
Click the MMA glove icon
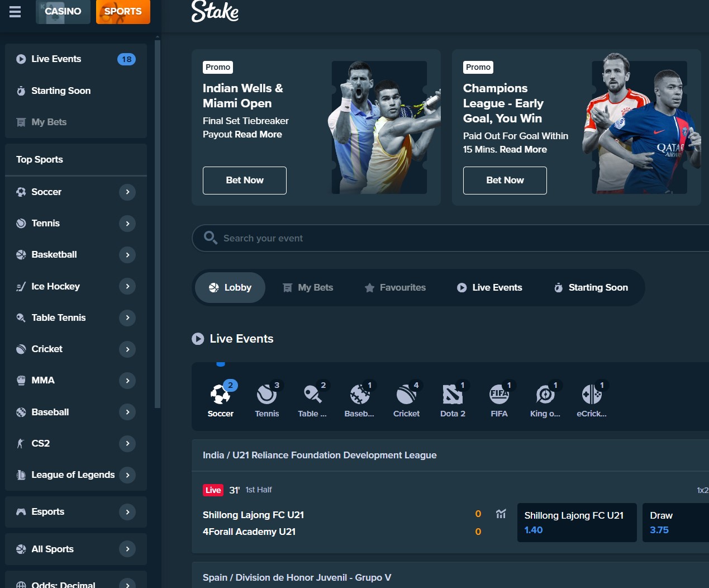click(x=21, y=380)
